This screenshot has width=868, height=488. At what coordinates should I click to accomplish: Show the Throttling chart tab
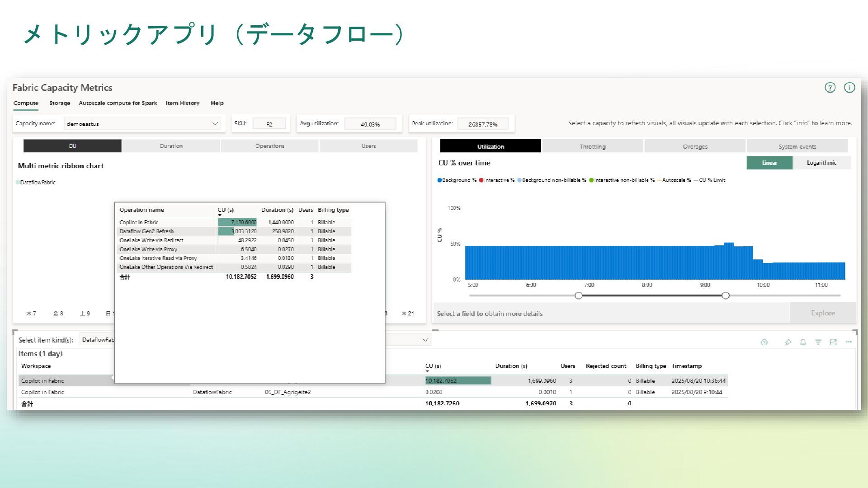click(x=593, y=146)
